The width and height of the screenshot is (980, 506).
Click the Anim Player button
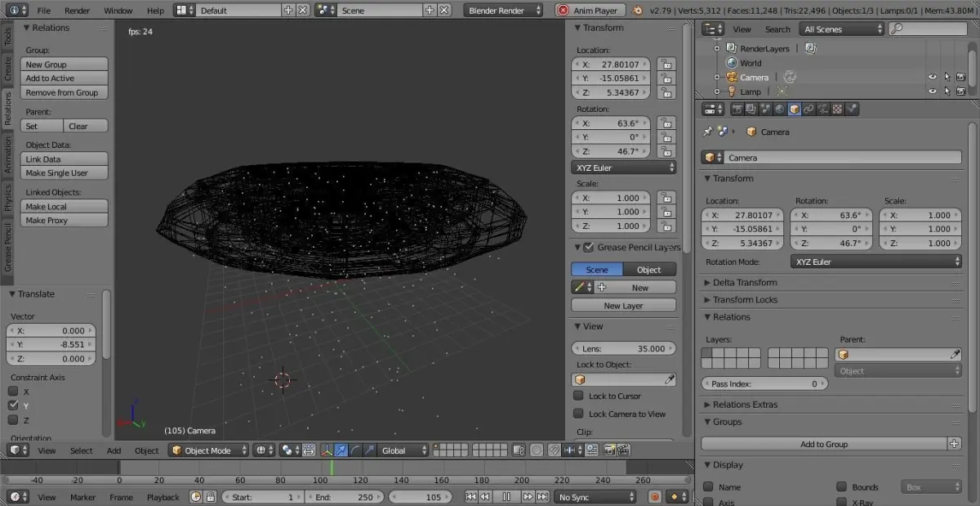(x=590, y=11)
